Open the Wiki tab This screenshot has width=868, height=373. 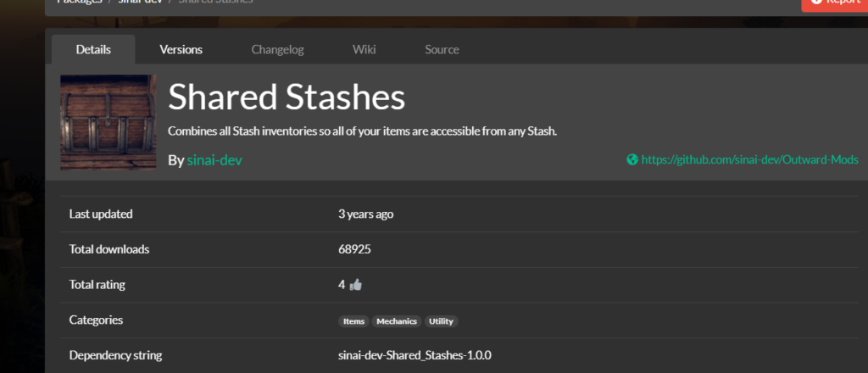tap(364, 49)
